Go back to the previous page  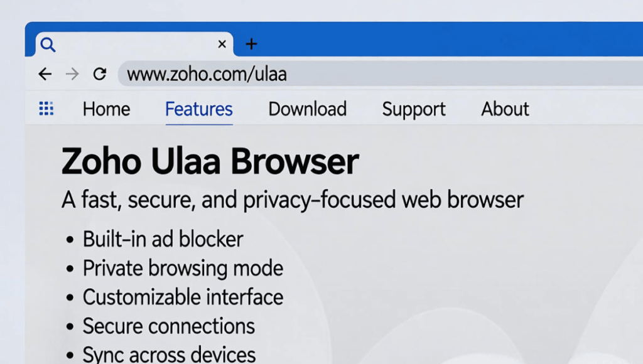click(45, 74)
